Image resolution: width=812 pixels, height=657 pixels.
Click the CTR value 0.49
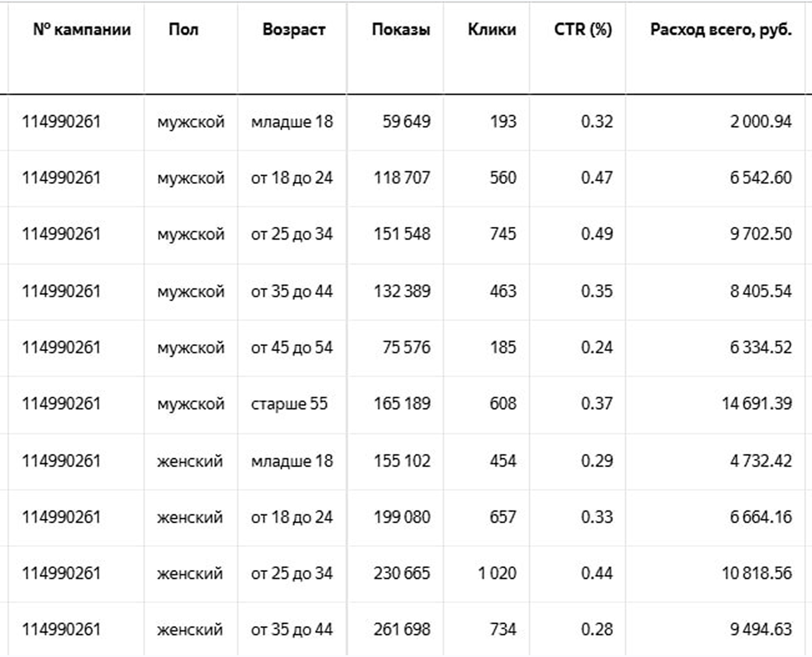(597, 234)
